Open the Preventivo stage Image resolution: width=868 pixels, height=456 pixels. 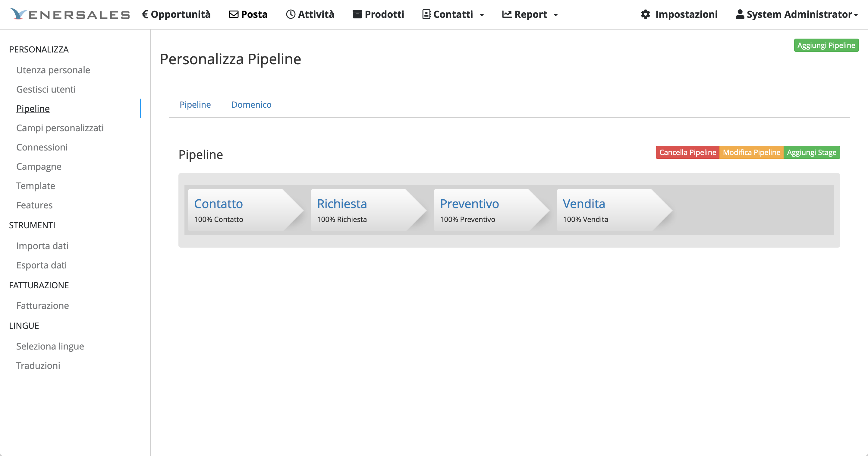point(469,204)
